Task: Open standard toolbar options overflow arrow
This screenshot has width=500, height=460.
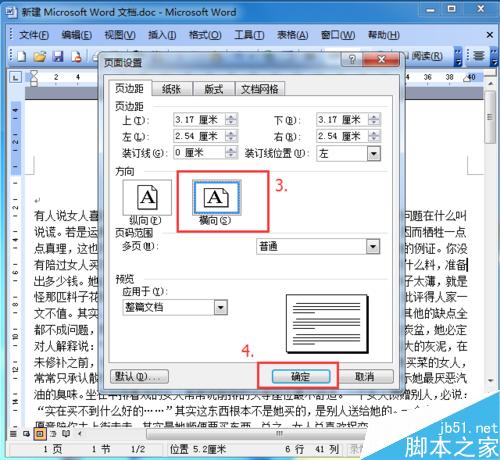Action: click(458, 57)
